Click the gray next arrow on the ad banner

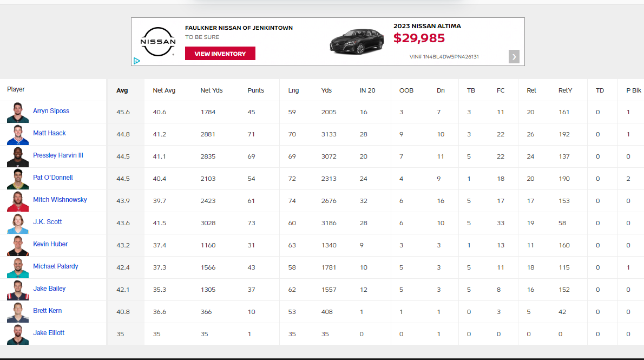pyautogui.click(x=514, y=56)
